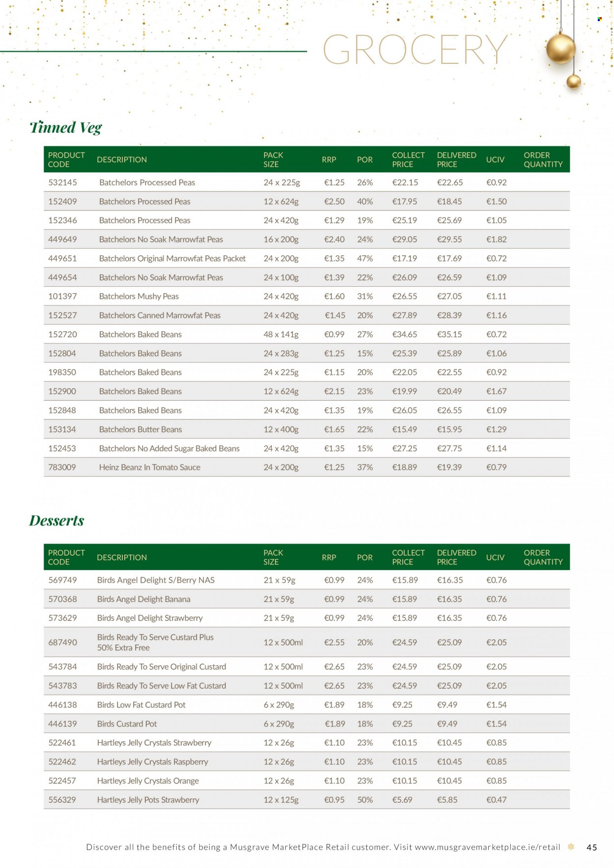Viewport: 614px width, 868px height.
Task: Click Batchelors Butter Beans description
Action: [140, 430]
